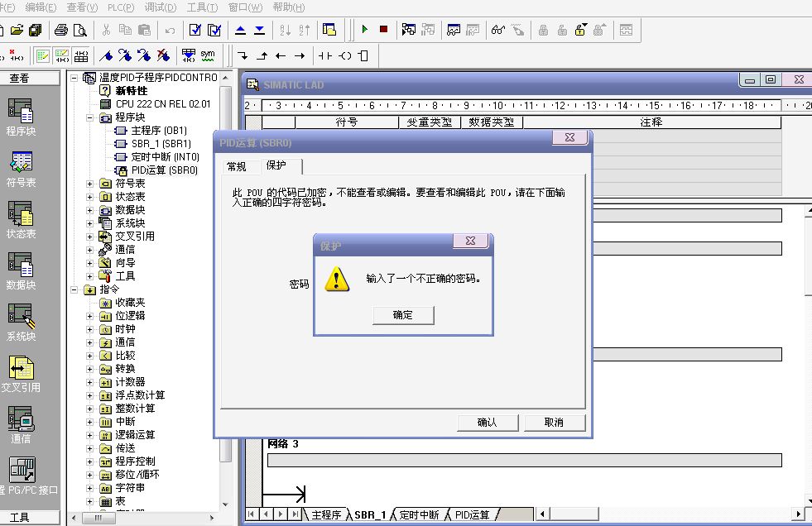Click the Upload toolbar icon with up arrow
Screen dimensions: 812x526
tap(240, 30)
